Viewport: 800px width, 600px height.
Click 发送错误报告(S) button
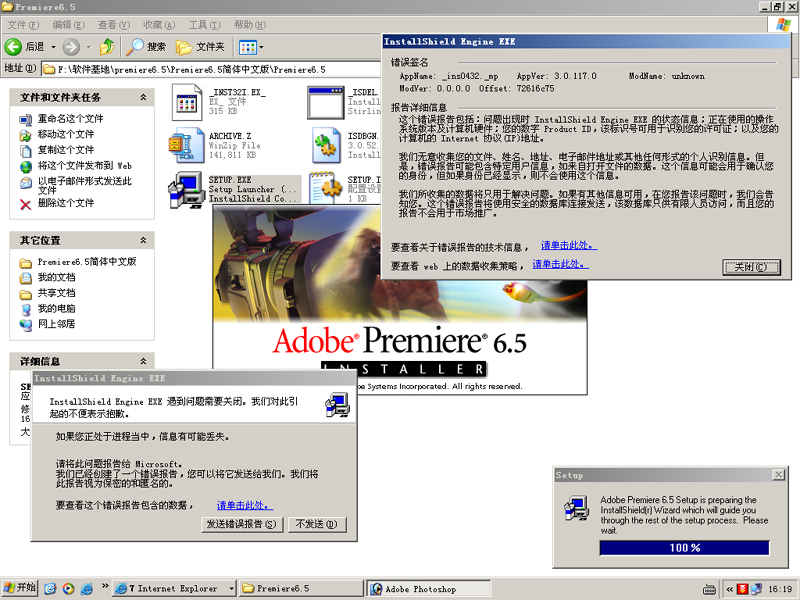click(x=242, y=524)
